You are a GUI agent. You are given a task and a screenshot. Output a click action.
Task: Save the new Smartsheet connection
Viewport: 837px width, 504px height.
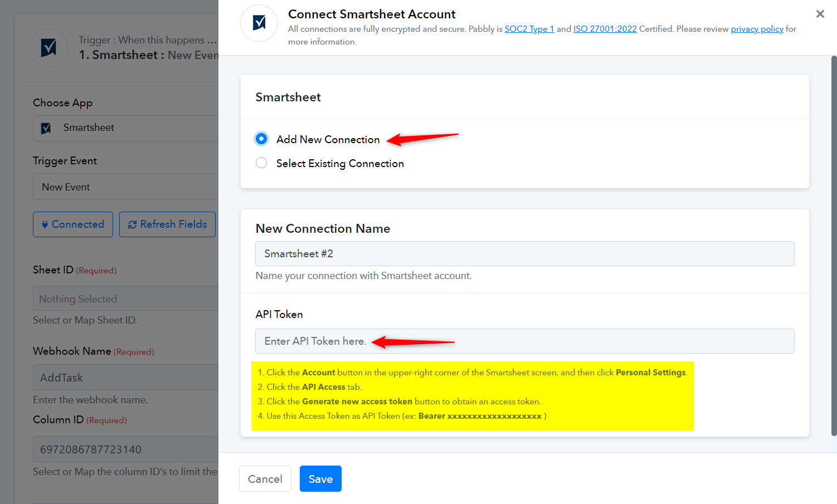tap(320, 479)
